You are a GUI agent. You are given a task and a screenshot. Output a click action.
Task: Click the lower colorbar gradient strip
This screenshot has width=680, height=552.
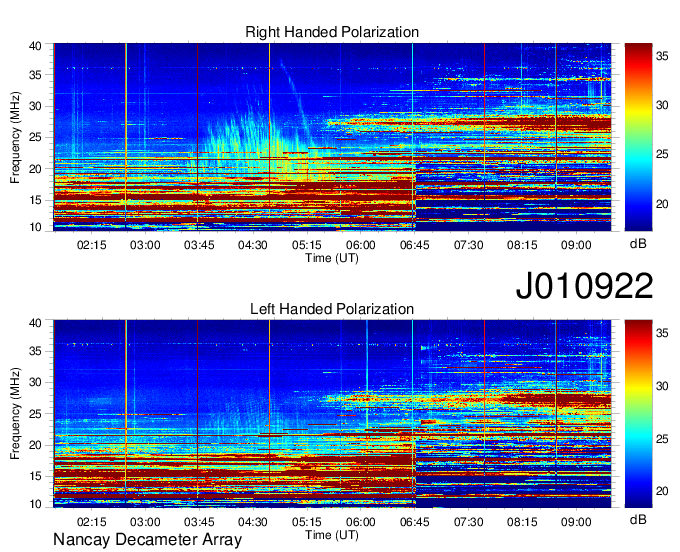click(638, 414)
